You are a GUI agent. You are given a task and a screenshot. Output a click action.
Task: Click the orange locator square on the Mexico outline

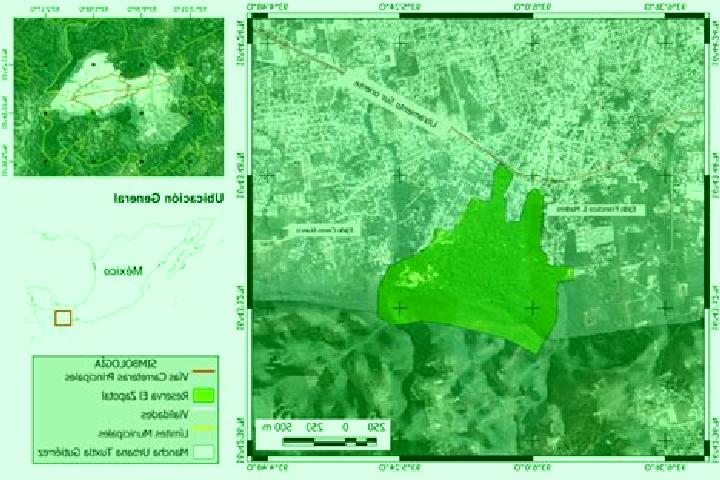(63, 318)
